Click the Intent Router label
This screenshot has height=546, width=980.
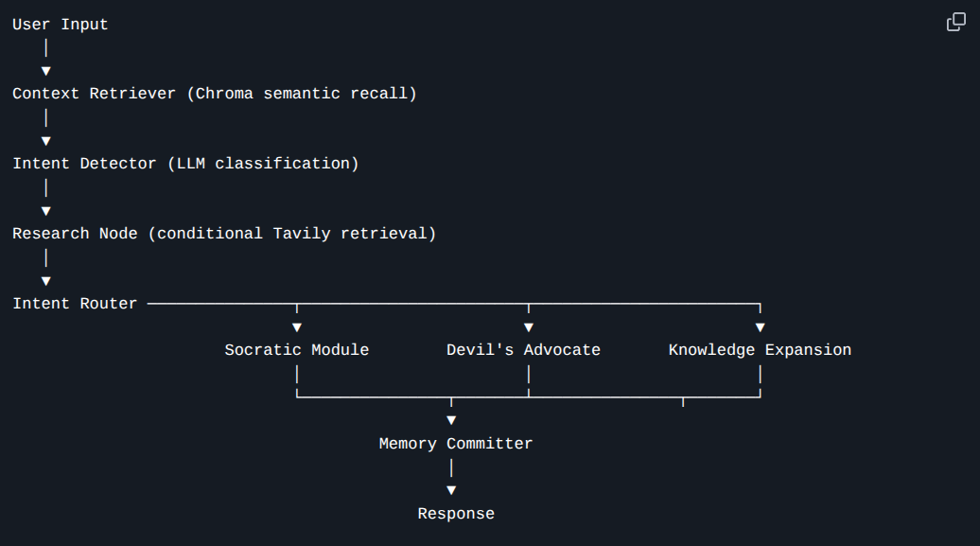(75, 304)
